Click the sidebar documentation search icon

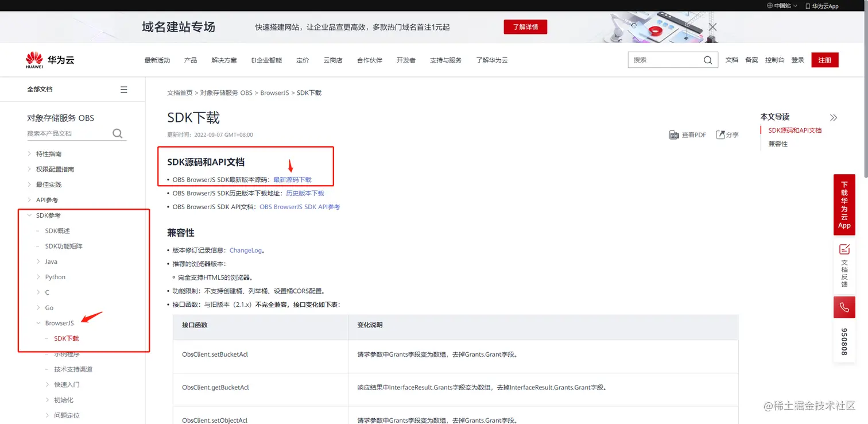click(x=118, y=133)
